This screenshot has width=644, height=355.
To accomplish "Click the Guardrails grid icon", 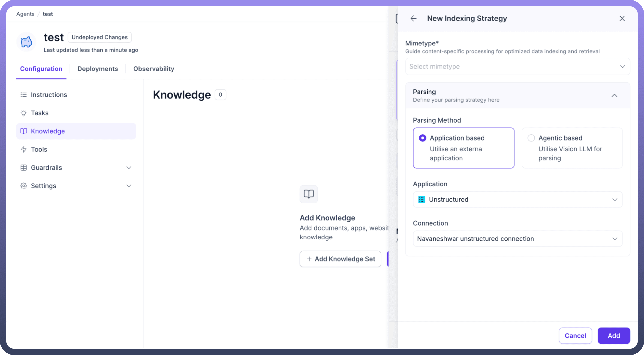I will coord(24,168).
